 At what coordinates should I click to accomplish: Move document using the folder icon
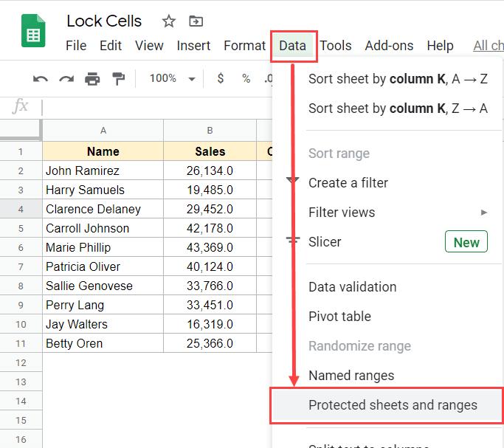[x=196, y=21]
